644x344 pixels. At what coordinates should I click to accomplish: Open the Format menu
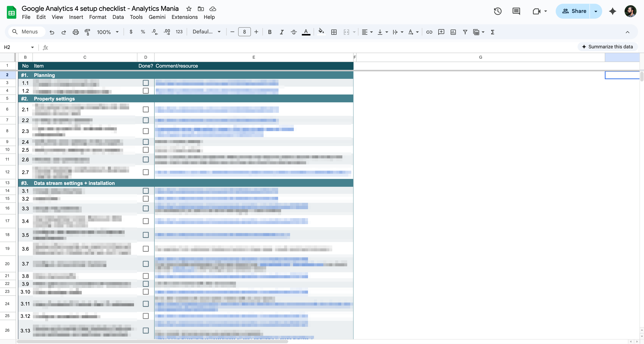click(x=97, y=17)
